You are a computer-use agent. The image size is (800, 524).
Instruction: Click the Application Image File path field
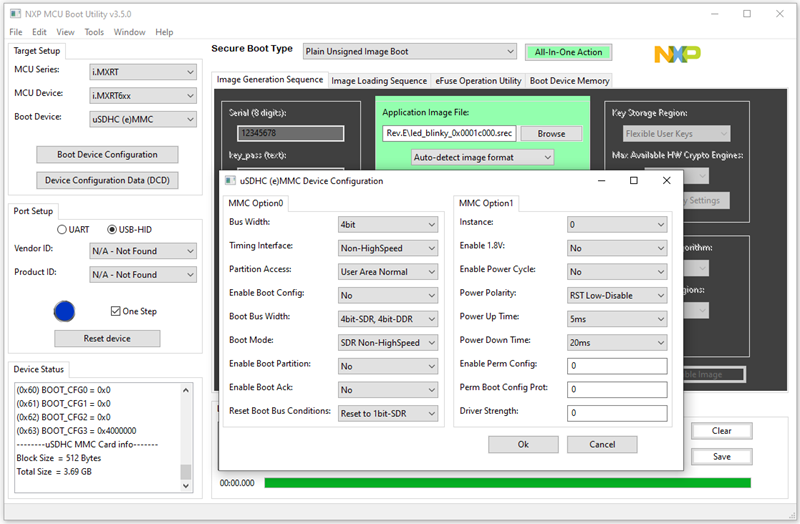[449, 133]
